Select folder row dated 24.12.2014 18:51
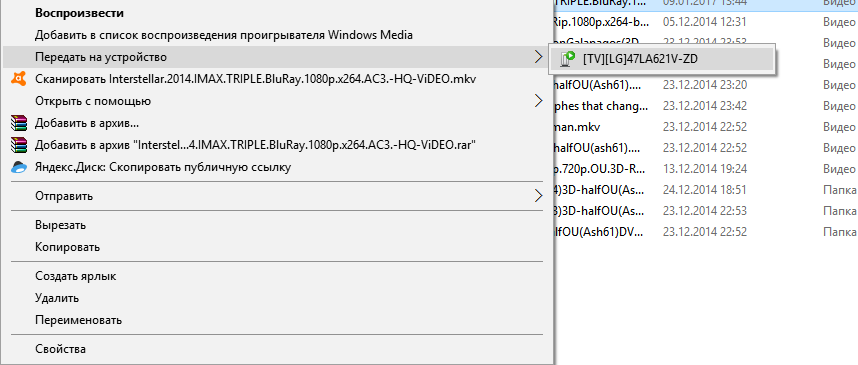The height and width of the screenshot is (365, 858). tap(706, 190)
